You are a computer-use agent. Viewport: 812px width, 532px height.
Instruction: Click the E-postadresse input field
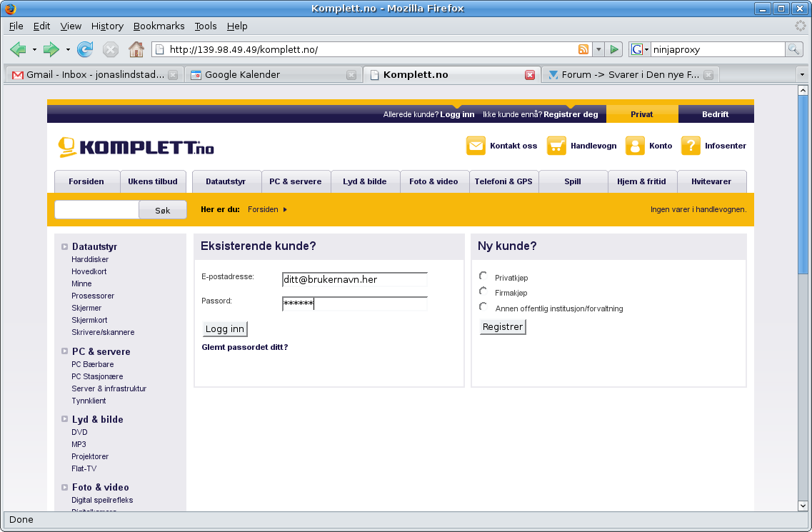pos(355,280)
